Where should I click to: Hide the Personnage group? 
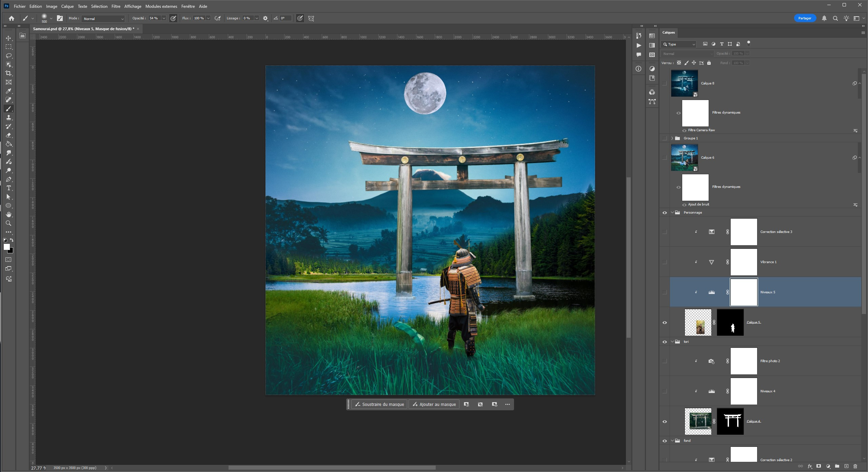coord(665,213)
